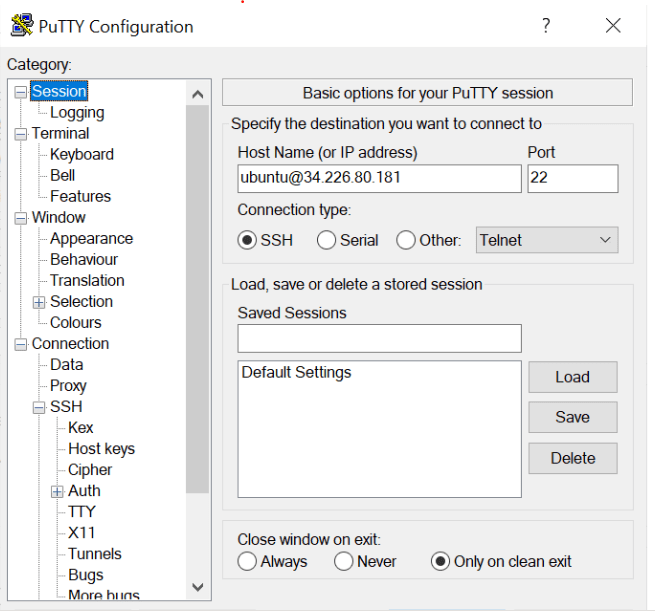
Task: Select the Serial connection type
Action: pyautogui.click(x=326, y=240)
